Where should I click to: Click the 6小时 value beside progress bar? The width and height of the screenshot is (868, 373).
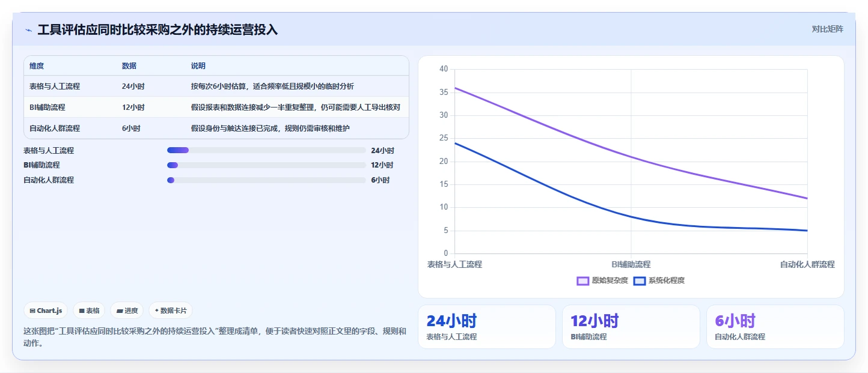click(x=381, y=180)
